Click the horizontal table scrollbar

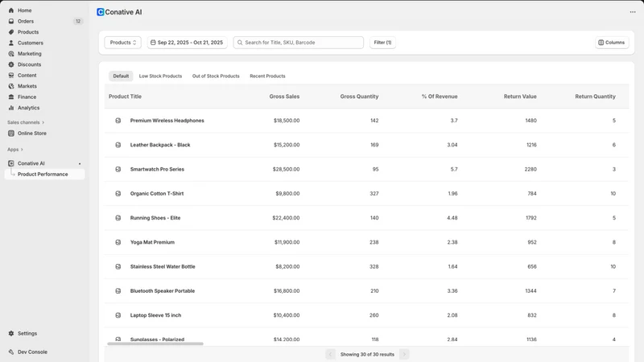(155, 344)
